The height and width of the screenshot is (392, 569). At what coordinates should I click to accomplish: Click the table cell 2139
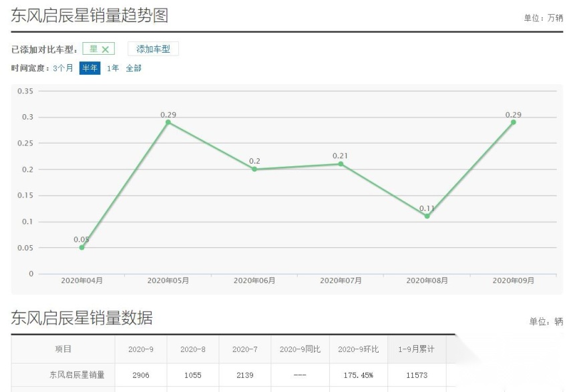[245, 375]
